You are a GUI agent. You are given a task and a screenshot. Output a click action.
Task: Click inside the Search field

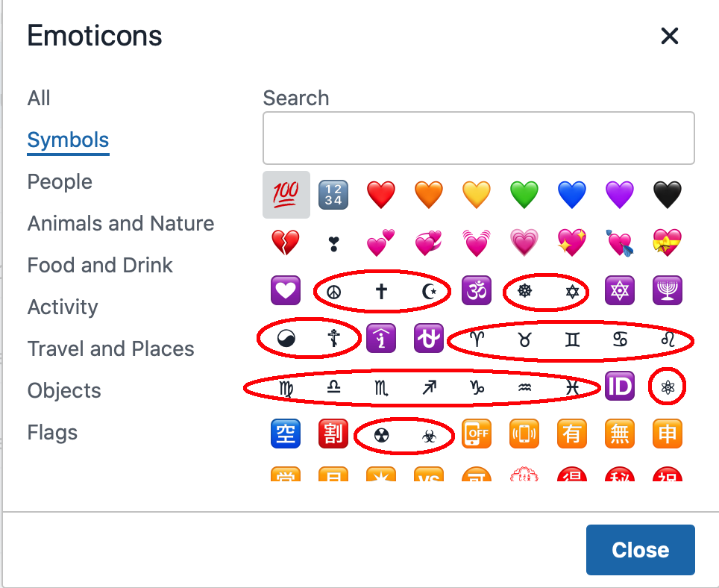(479, 138)
